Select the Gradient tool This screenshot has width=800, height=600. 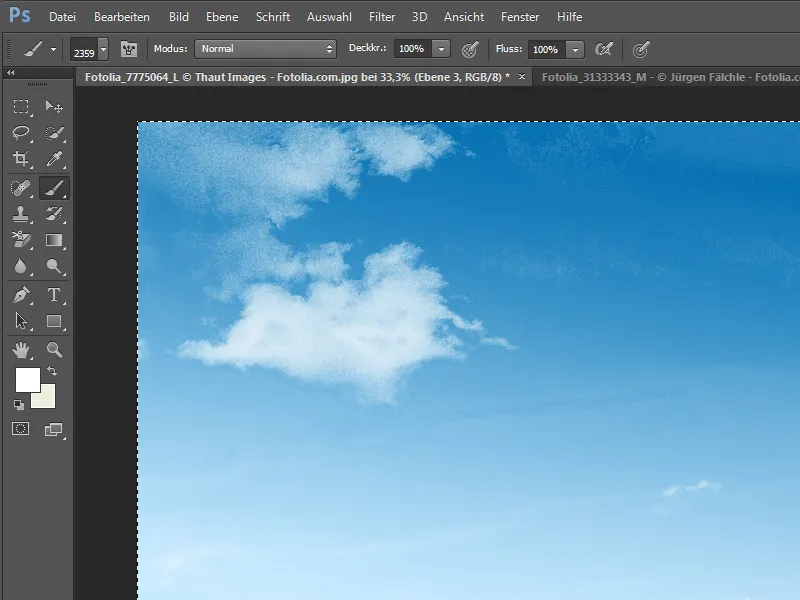coord(54,240)
